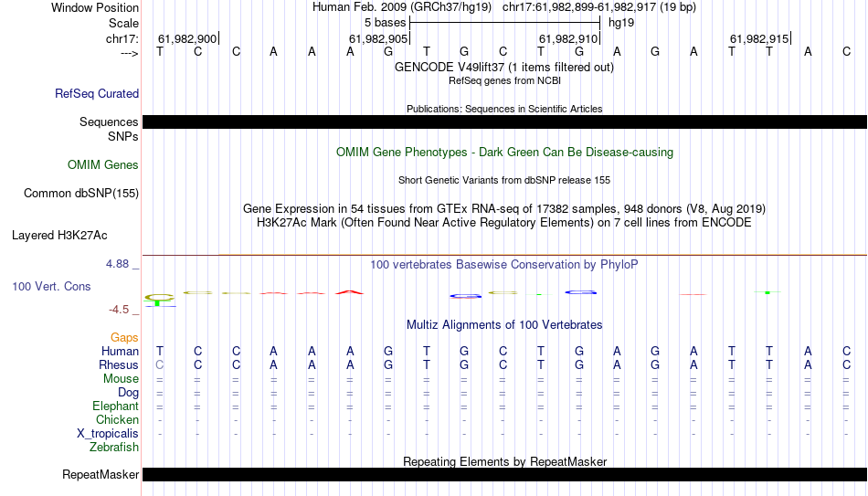Select the Rhesus species label

[x=118, y=365]
